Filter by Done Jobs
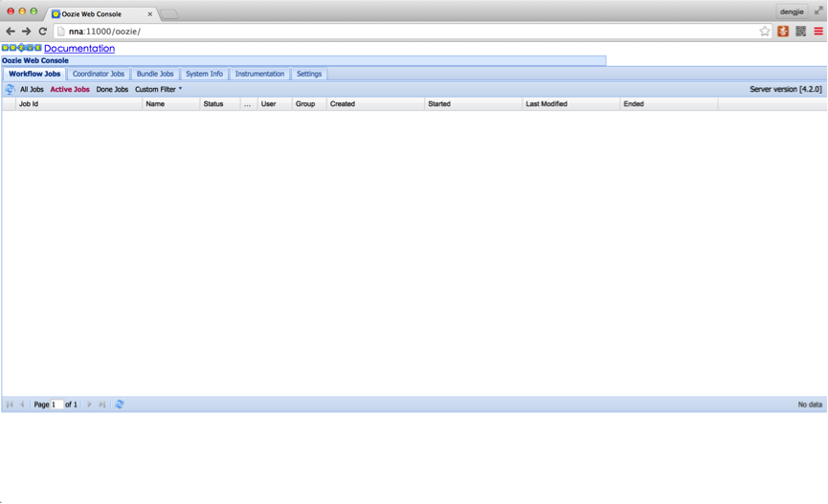Screen dimensions: 828x504 [x=112, y=89]
